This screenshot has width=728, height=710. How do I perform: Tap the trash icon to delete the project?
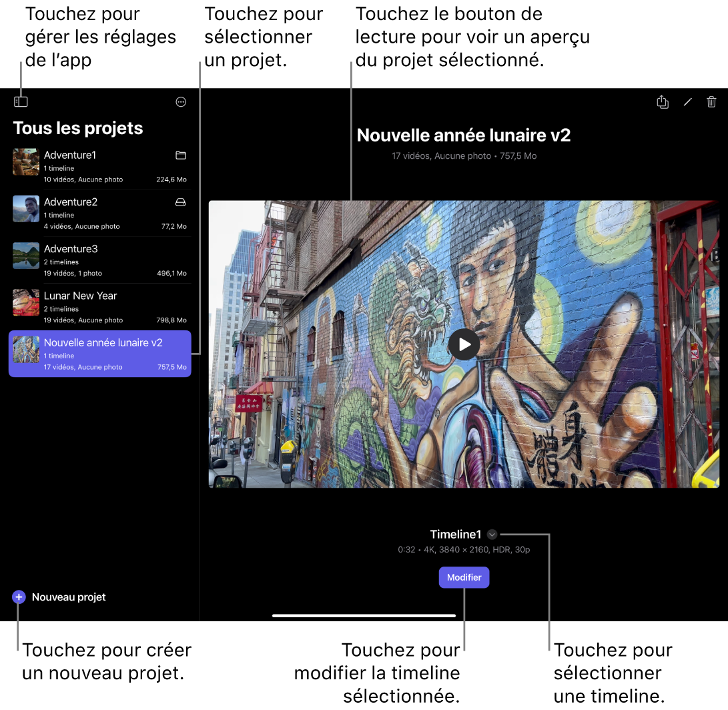pyautogui.click(x=711, y=101)
